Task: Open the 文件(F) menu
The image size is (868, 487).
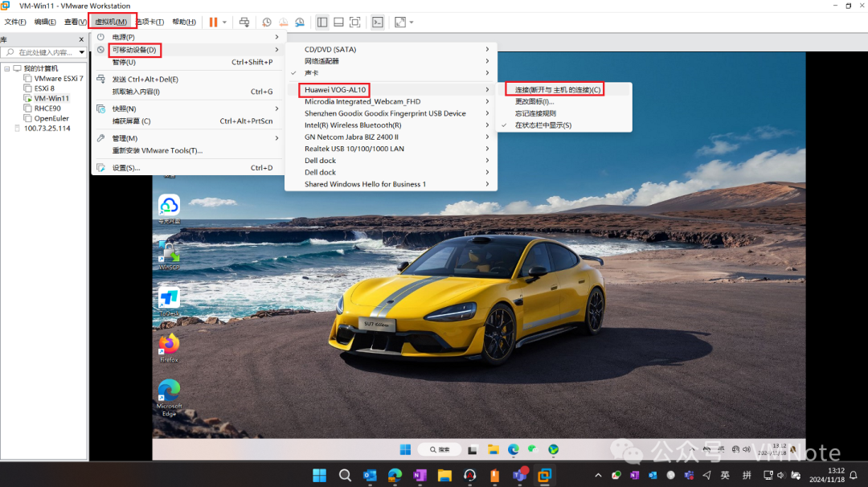Action: (x=15, y=23)
